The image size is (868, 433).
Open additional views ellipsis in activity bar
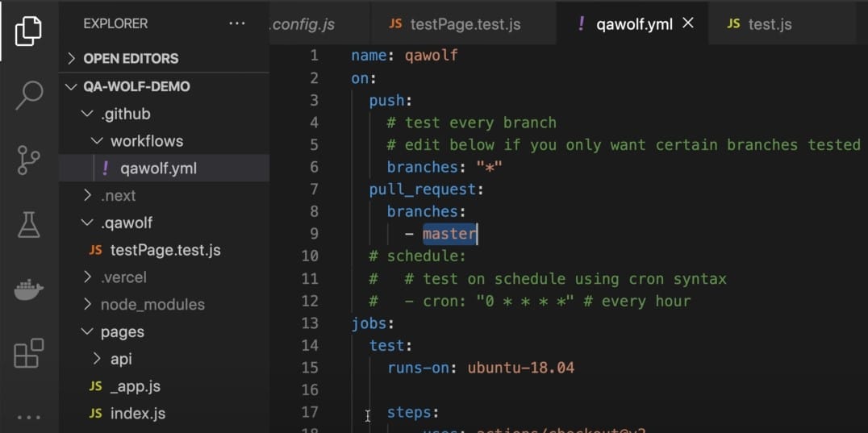29,418
